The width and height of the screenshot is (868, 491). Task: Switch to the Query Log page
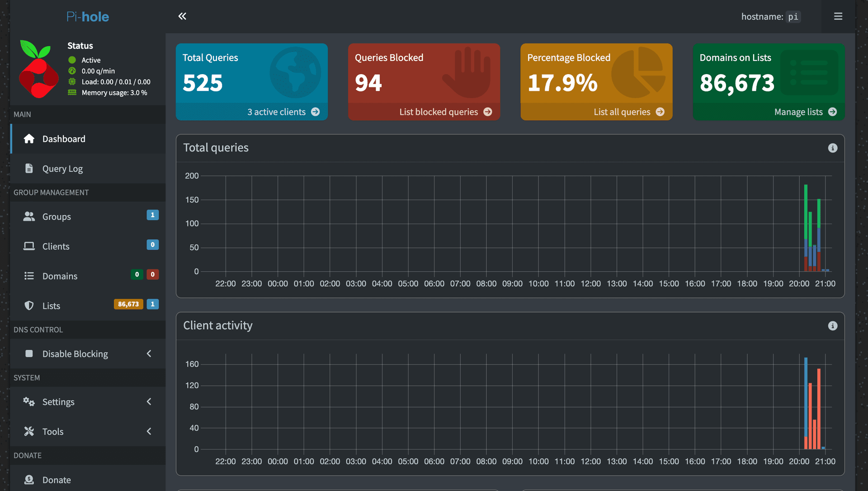tap(62, 168)
